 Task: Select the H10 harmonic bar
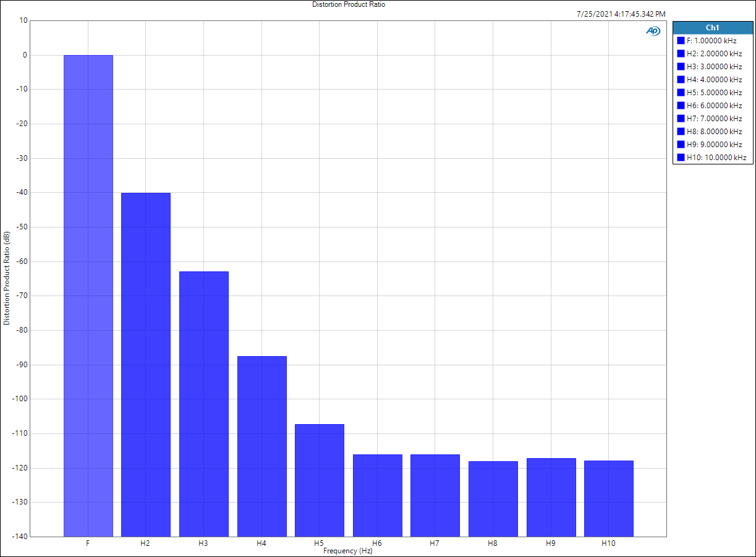point(609,498)
